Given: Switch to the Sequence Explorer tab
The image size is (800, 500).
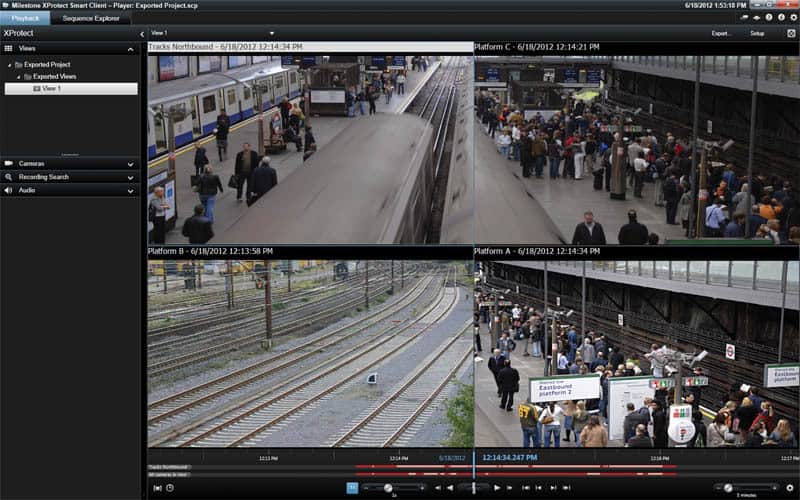Looking at the screenshot, I should click(91, 18).
